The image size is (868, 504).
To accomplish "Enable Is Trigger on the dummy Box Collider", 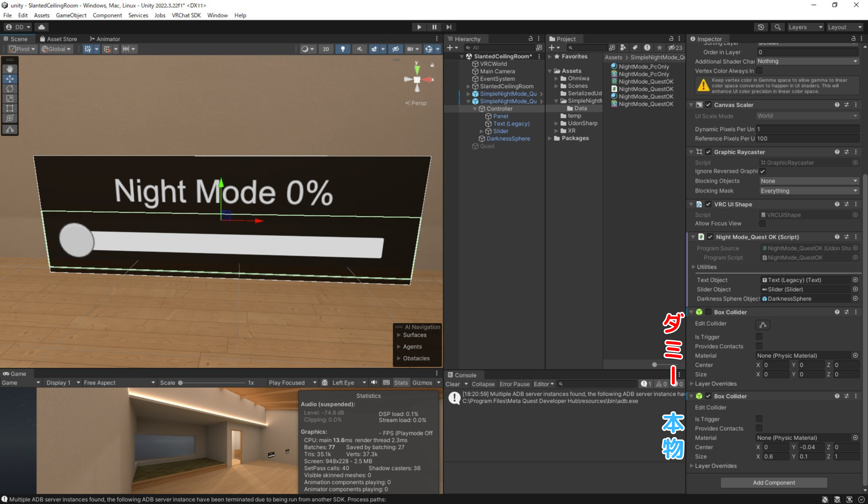I will coord(759,337).
